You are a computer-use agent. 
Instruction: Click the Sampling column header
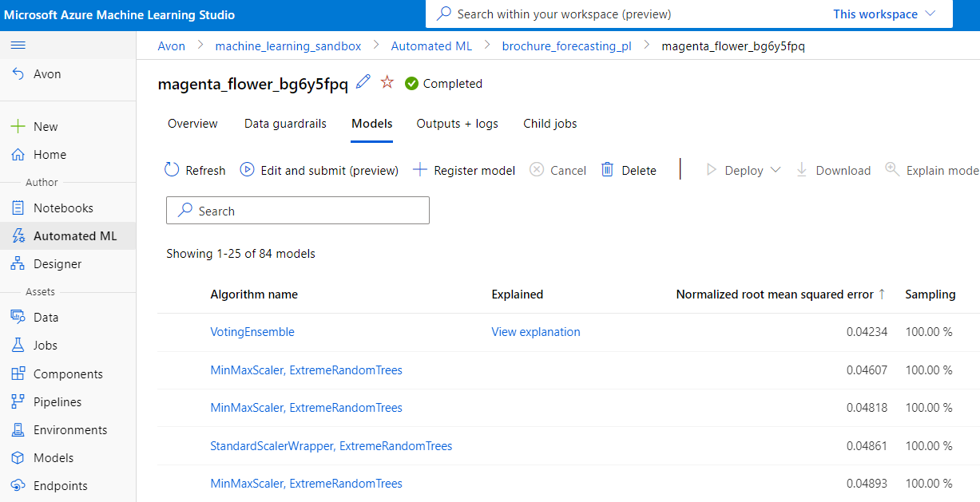click(930, 294)
